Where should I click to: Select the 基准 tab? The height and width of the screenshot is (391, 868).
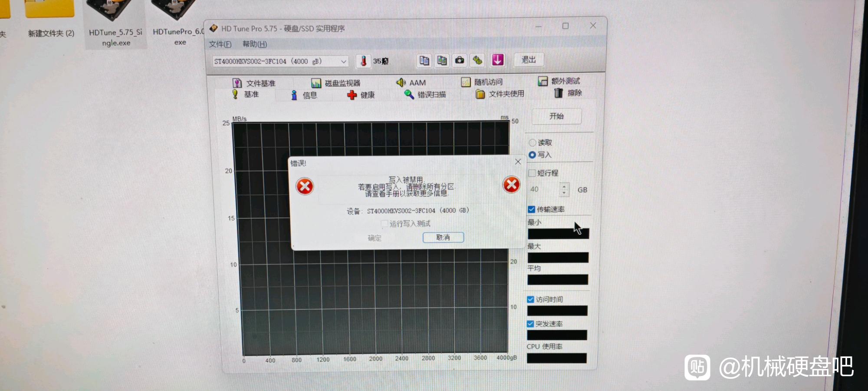[246, 94]
